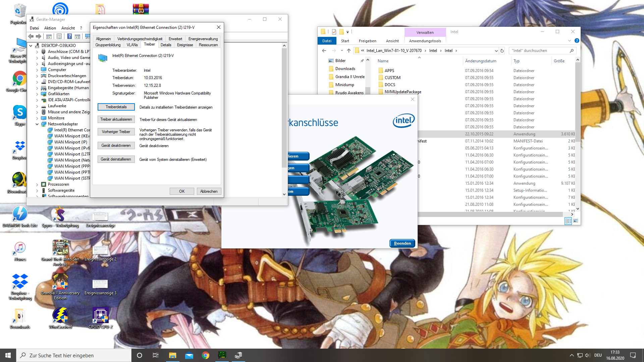This screenshot has width=644, height=362.
Task: Click the Explorer back arrow
Action: [324, 51]
